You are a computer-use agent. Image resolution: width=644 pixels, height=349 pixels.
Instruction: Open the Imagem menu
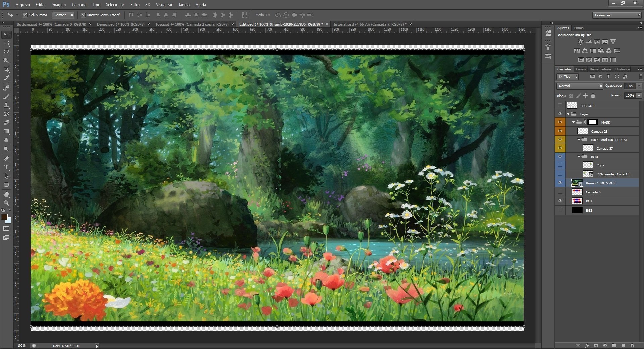[x=58, y=5]
